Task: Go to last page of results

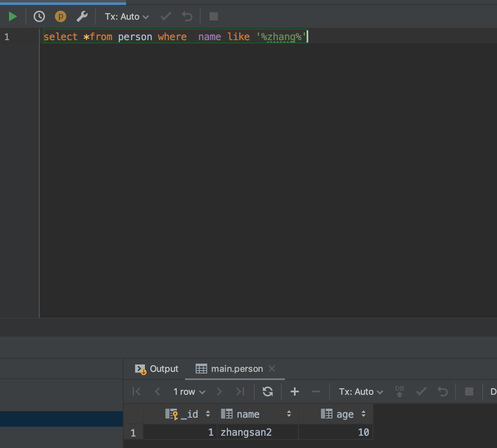Action: click(240, 391)
